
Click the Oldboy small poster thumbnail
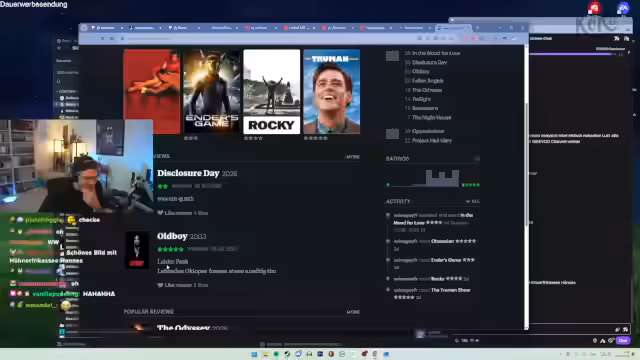tap(137, 250)
